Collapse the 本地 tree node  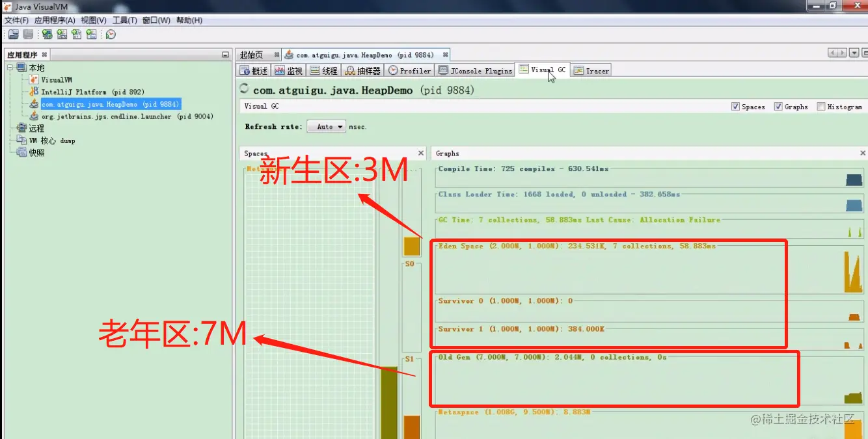10,68
